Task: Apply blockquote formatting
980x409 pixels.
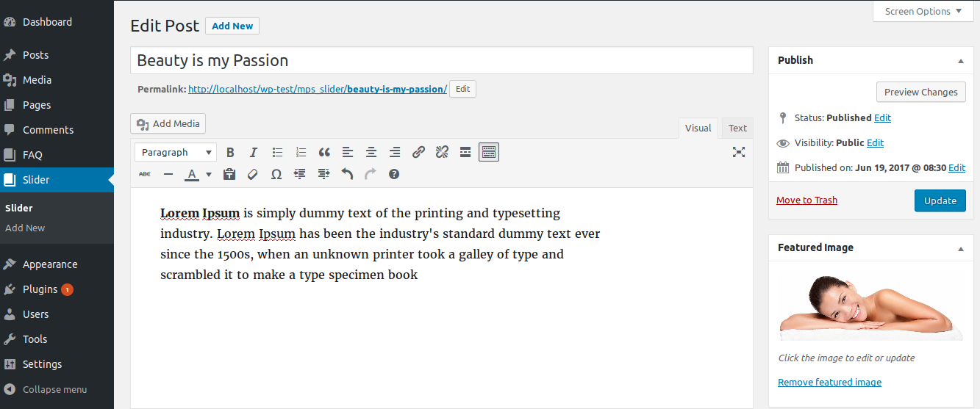Action: pyautogui.click(x=324, y=152)
